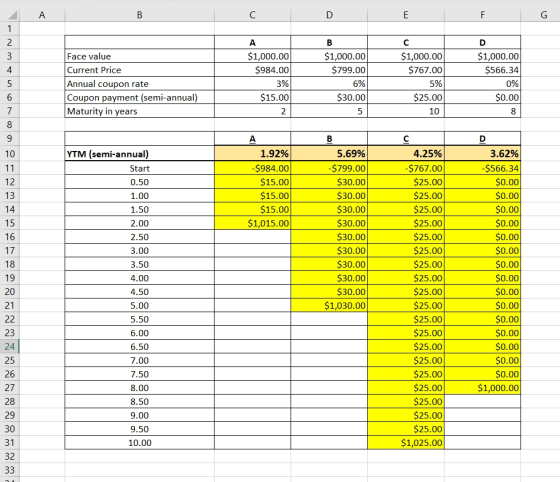The image size is (560, 482).
Task: Click the -$566.34 cash flow cell
Action: click(x=482, y=169)
